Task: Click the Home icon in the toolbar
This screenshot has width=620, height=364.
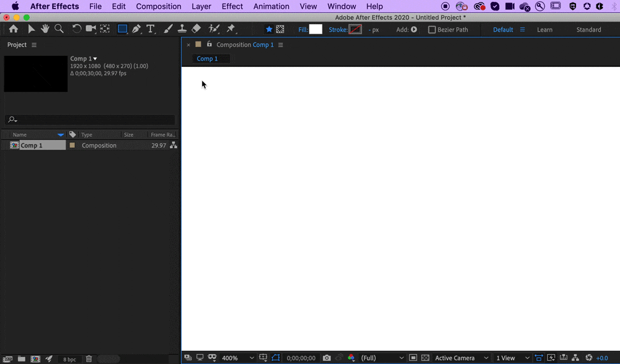Action: (14, 29)
